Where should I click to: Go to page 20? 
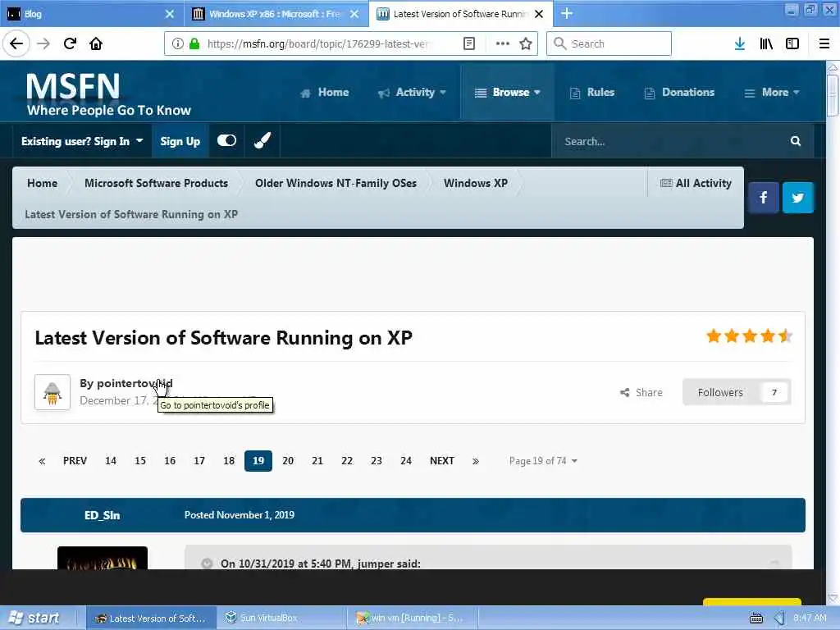click(288, 461)
